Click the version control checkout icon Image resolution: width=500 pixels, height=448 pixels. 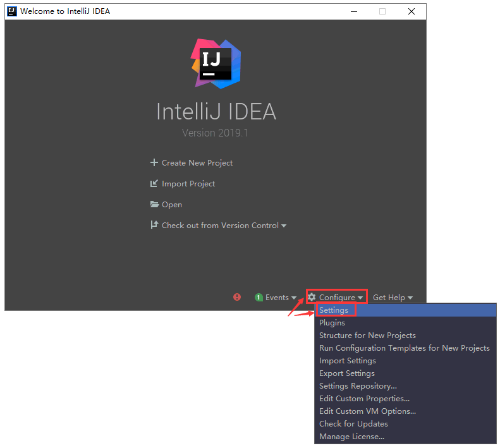click(x=154, y=225)
